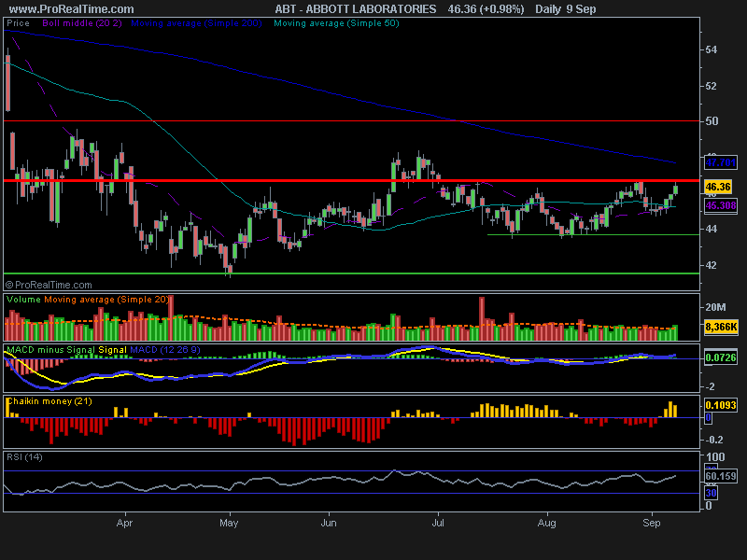Click the Aug date axis label
Screen dimensions: 747x560
click(x=546, y=523)
